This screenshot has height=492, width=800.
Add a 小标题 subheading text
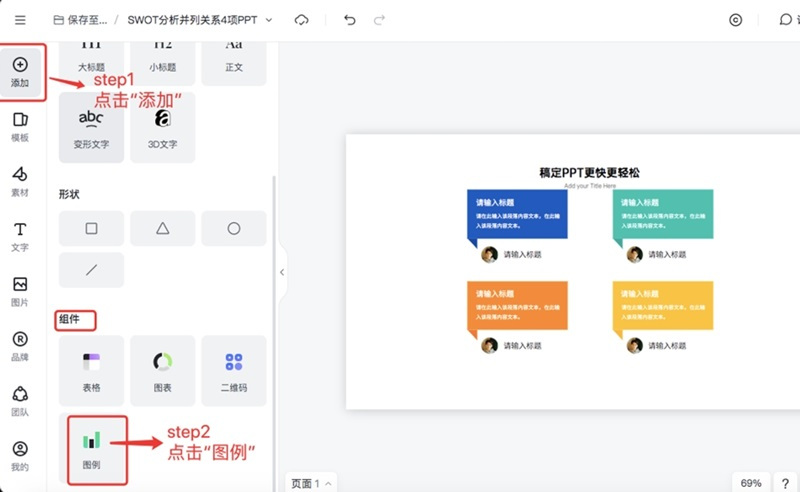163,63
